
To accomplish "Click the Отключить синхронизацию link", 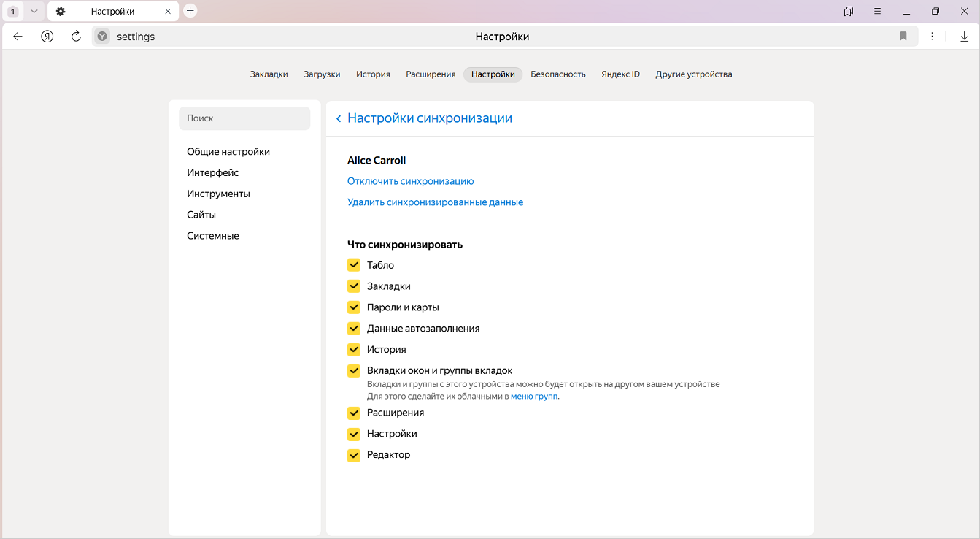I will click(410, 181).
